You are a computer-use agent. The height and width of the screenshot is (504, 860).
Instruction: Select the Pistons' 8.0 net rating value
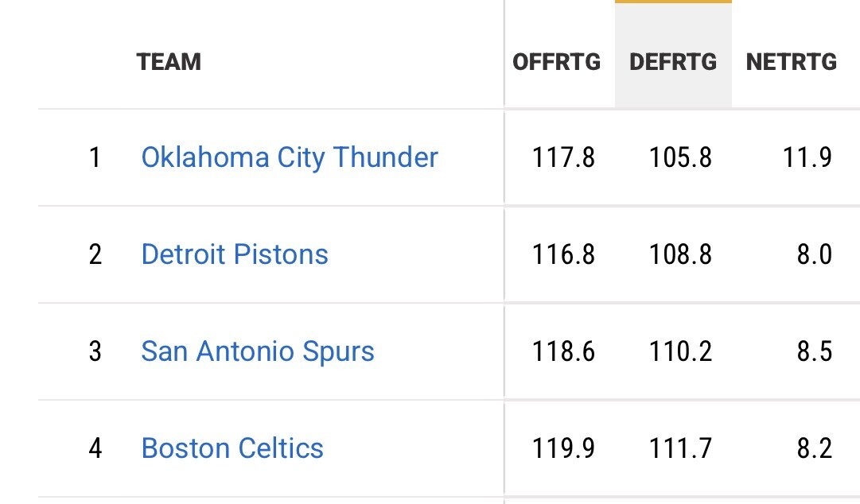(x=815, y=254)
